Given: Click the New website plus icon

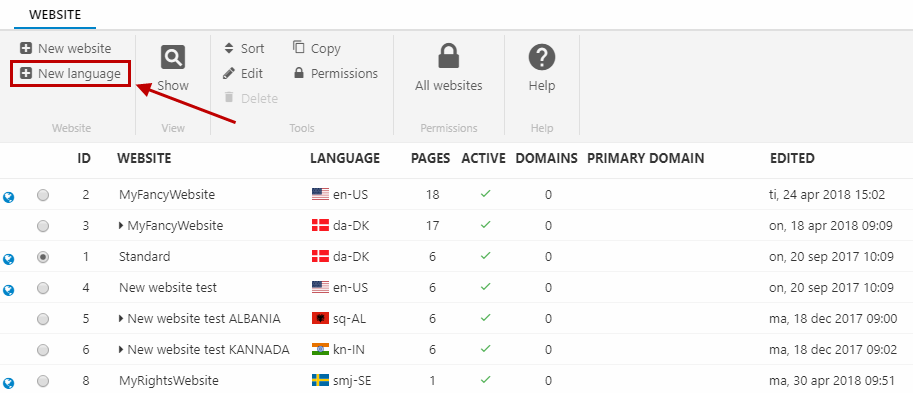Looking at the screenshot, I should [x=26, y=48].
